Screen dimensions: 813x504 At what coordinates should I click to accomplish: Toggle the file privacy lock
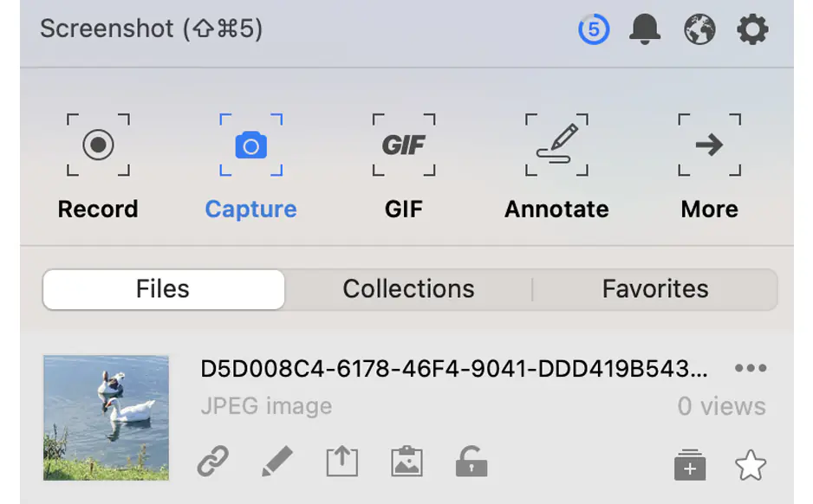coord(471,462)
